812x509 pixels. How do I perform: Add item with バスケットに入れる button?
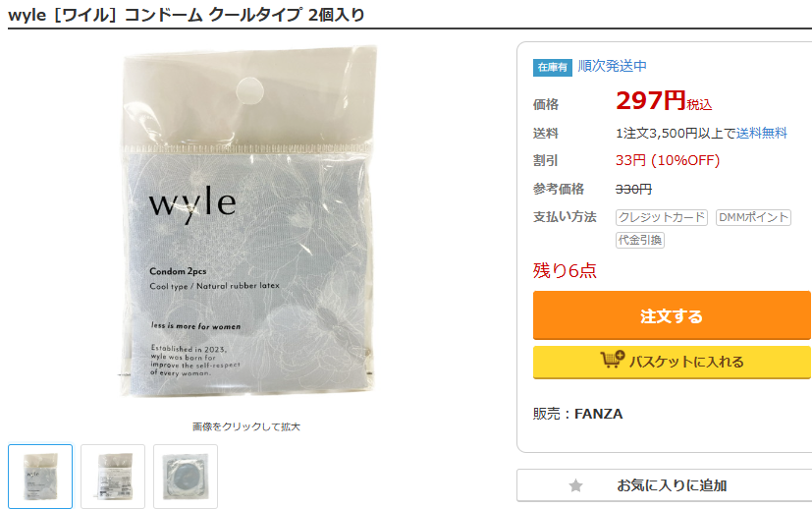(672, 362)
